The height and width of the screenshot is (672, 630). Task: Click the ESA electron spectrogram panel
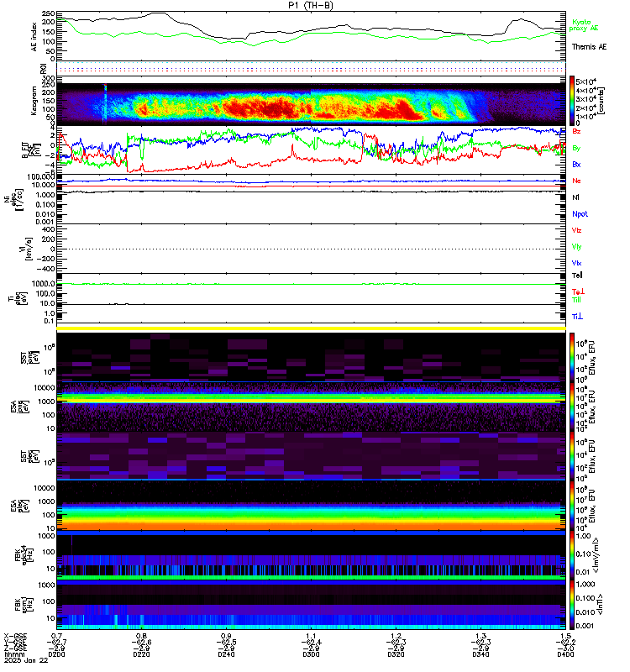311,507
